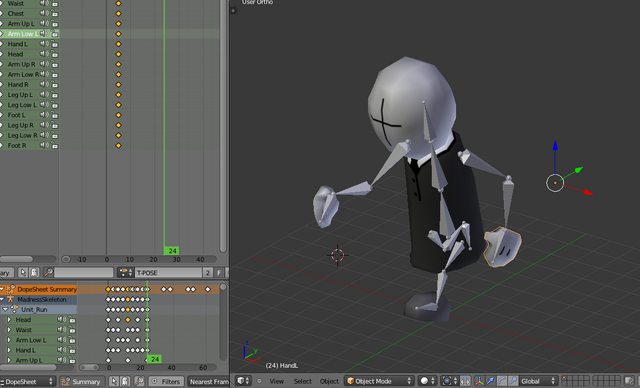The image size is (640, 388).
Task: Select the translate manipulator arrow icon
Action: click(x=491, y=381)
